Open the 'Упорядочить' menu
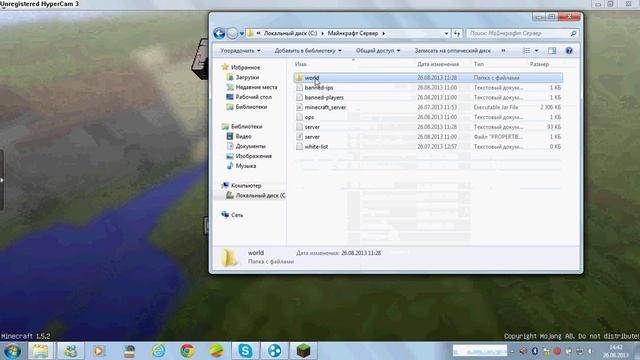Viewport: 640px width, 360px height. (x=240, y=51)
